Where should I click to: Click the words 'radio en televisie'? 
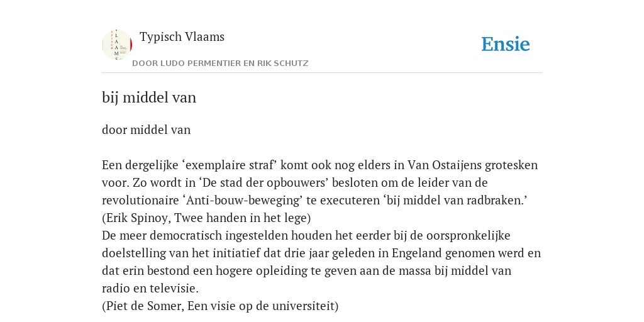click(x=150, y=288)
